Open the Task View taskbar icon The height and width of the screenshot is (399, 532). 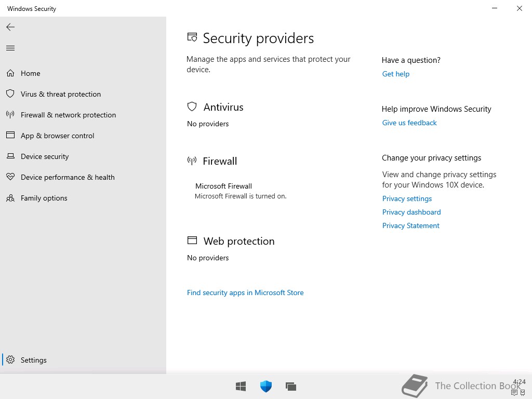[x=291, y=386]
